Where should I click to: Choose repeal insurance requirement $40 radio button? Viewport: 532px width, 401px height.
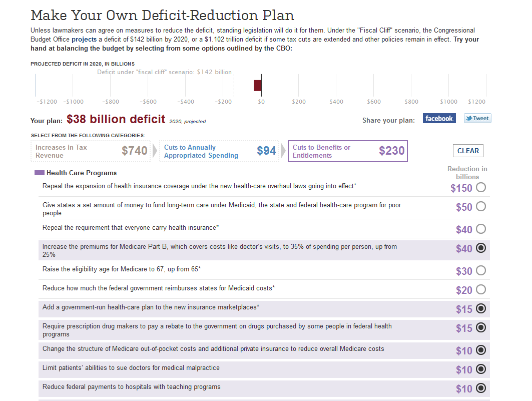(481, 229)
